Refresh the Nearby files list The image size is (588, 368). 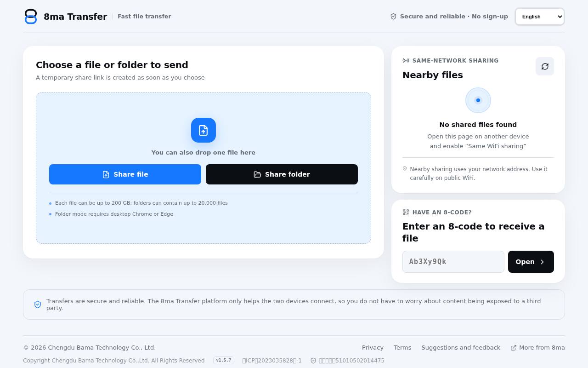click(x=545, y=66)
